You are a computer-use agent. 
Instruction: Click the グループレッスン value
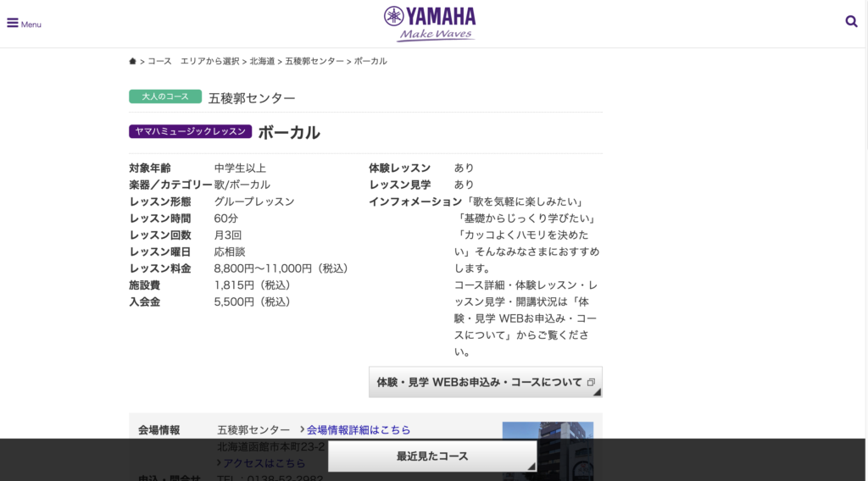[254, 202]
